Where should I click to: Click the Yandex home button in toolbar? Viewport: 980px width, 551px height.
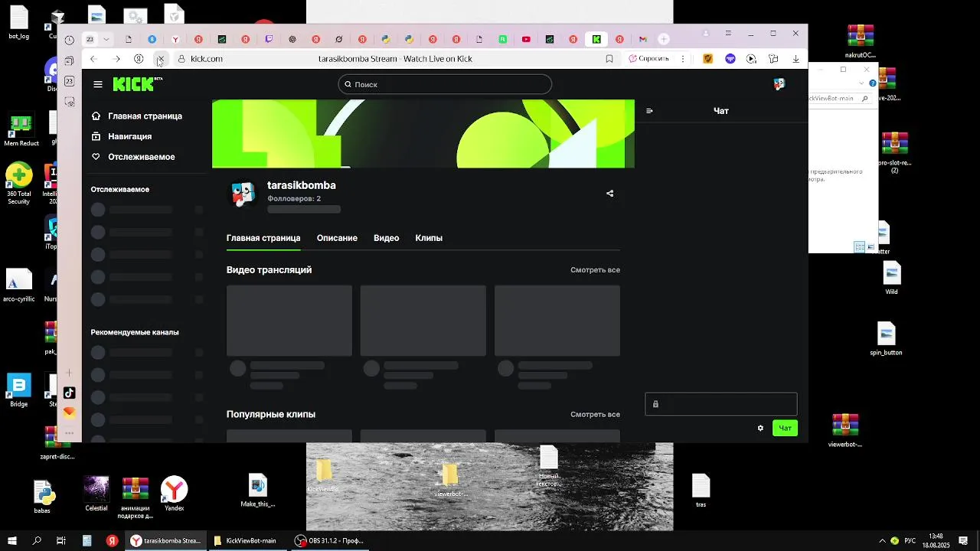click(x=139, y=59)
